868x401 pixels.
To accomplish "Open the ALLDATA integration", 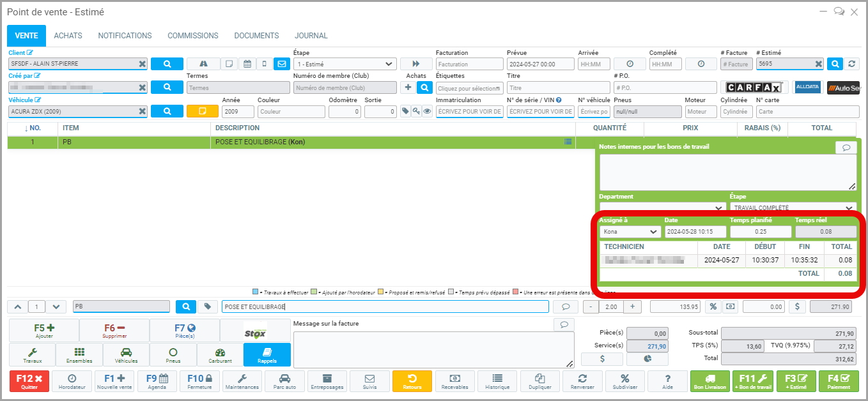I will point(807,87).
